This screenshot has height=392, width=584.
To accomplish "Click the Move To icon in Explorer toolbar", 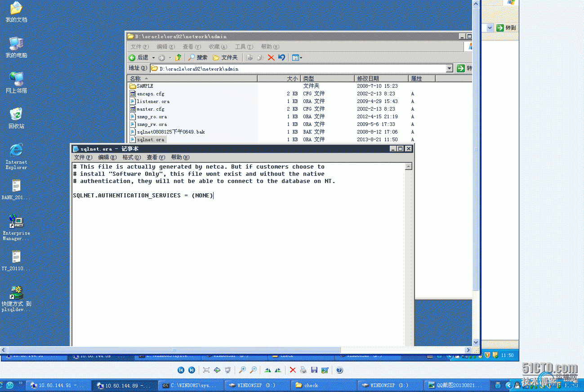I will [250, 58].
